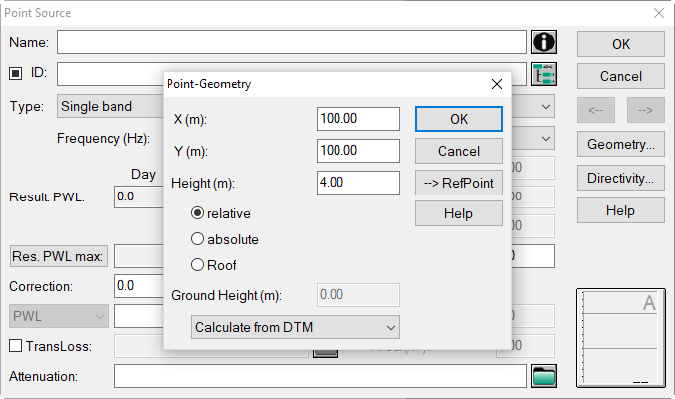
Task: Click into the Name text field
Action: [x=292, y=42]
